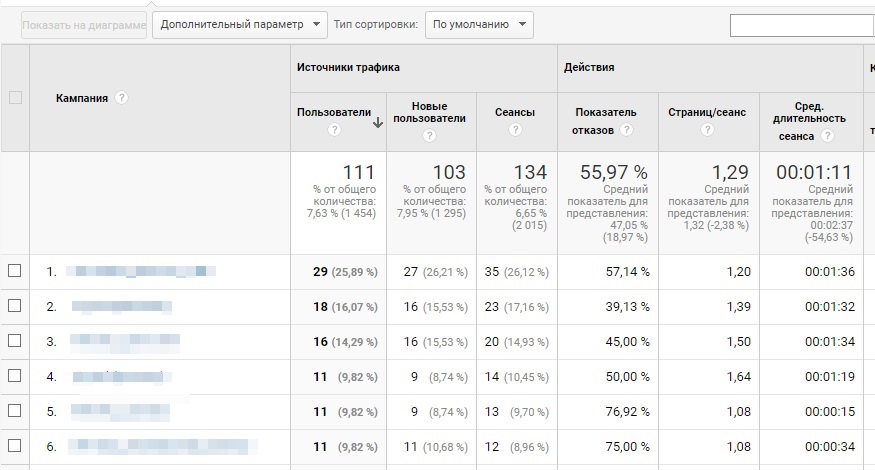Click new users cell 11 (10,68 %)
Screen dimensions: 875x470
(436, 447)
